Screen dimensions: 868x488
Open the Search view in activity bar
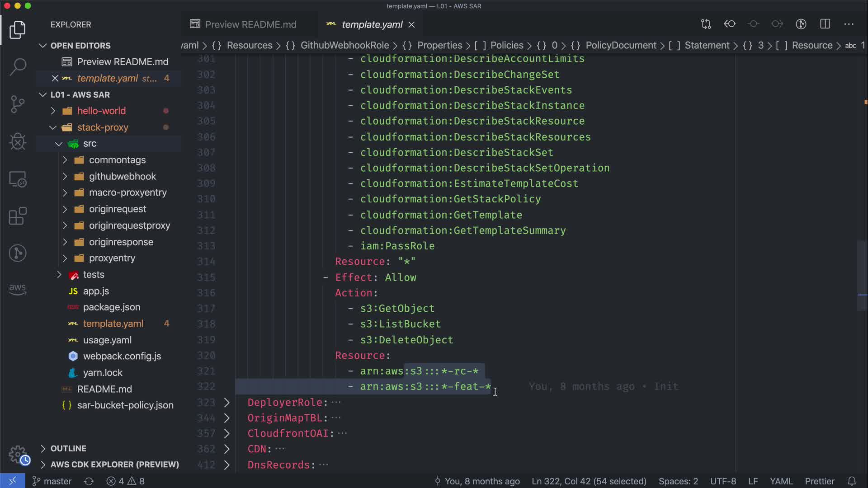(18, 67)
